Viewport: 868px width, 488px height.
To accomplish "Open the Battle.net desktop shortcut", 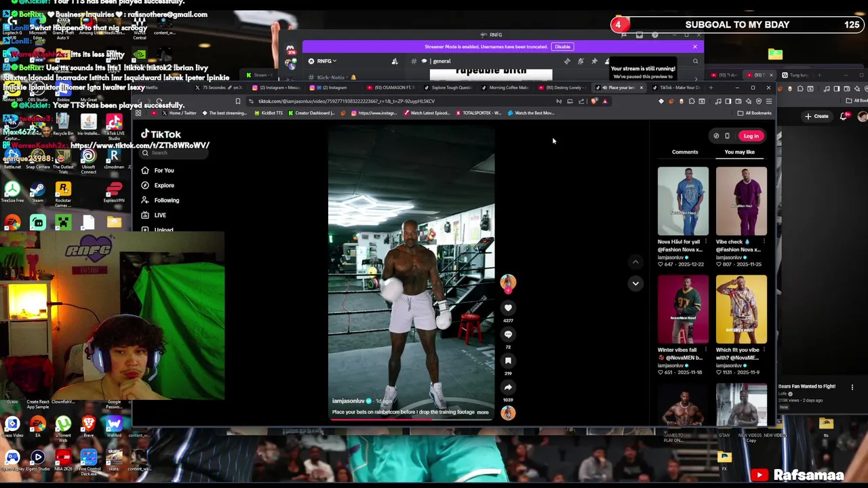I will [12, 159].
